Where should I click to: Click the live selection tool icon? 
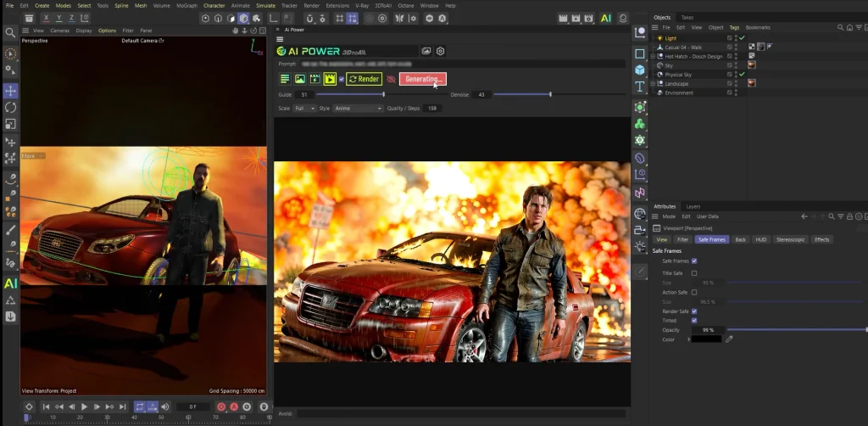coord(10,53)
